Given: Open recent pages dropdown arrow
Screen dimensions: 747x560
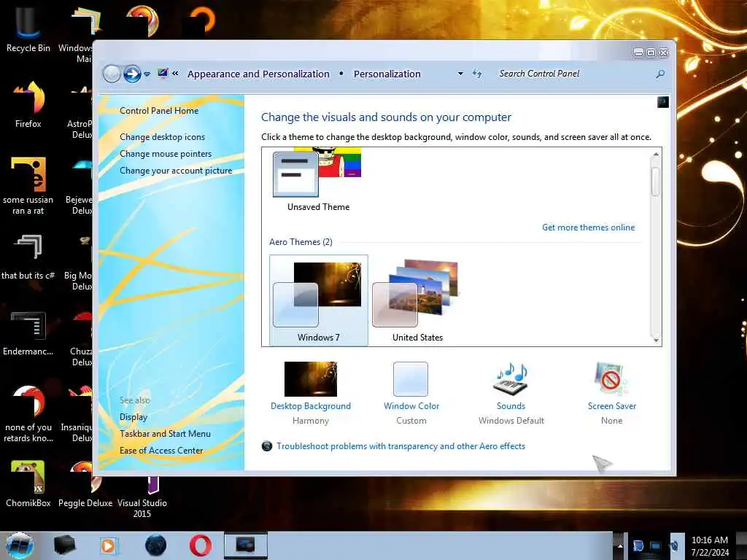Looking at the screenshot, I should [x=147, y=74].
